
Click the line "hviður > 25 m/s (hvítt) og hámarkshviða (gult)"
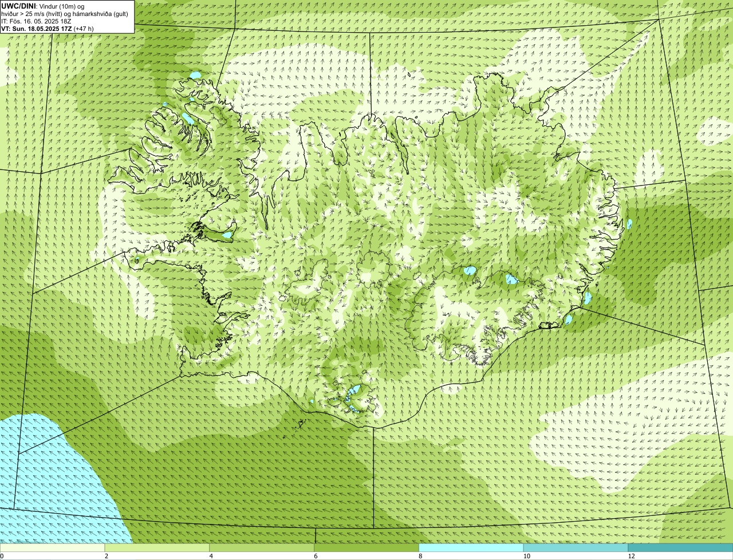point(65,13)
